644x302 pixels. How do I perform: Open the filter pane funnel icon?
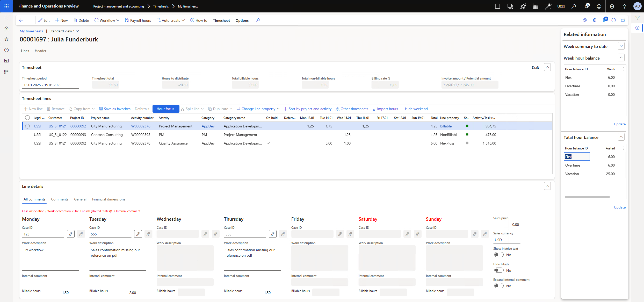[638, 18]
